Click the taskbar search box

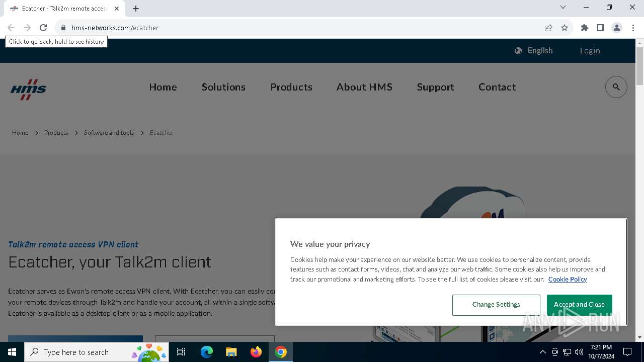97,352
